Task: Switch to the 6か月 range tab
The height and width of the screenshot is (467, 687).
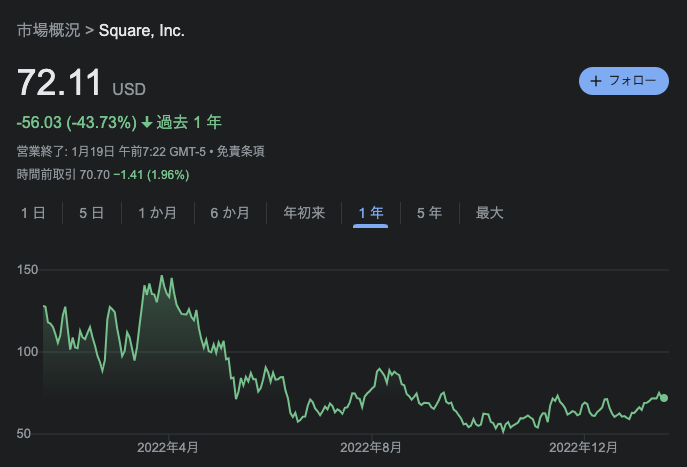Action: coord(230,213)
